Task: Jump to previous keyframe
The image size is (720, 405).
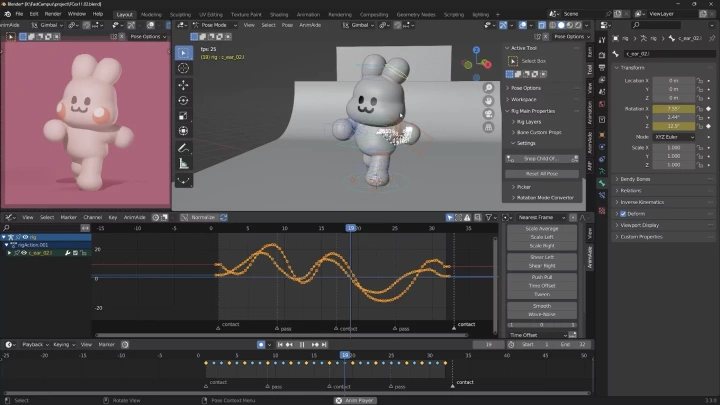Action: coord(289,344)
